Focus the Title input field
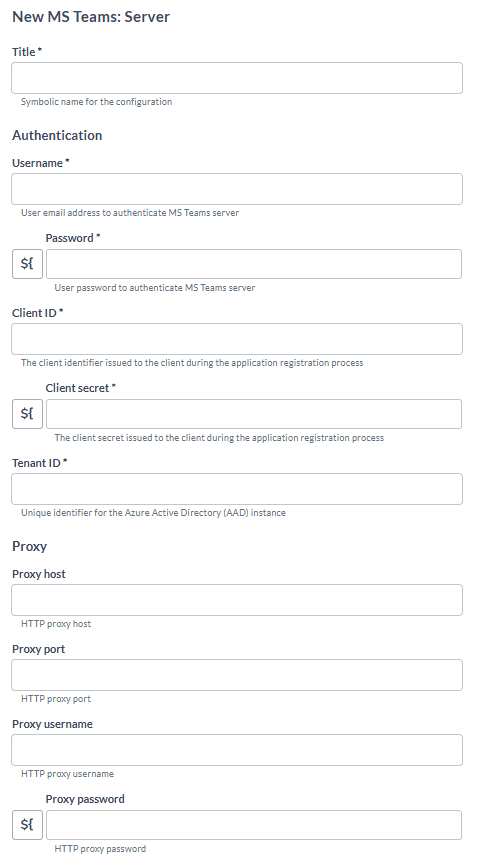Screen dimensions: 502x868 pos(237,78)
